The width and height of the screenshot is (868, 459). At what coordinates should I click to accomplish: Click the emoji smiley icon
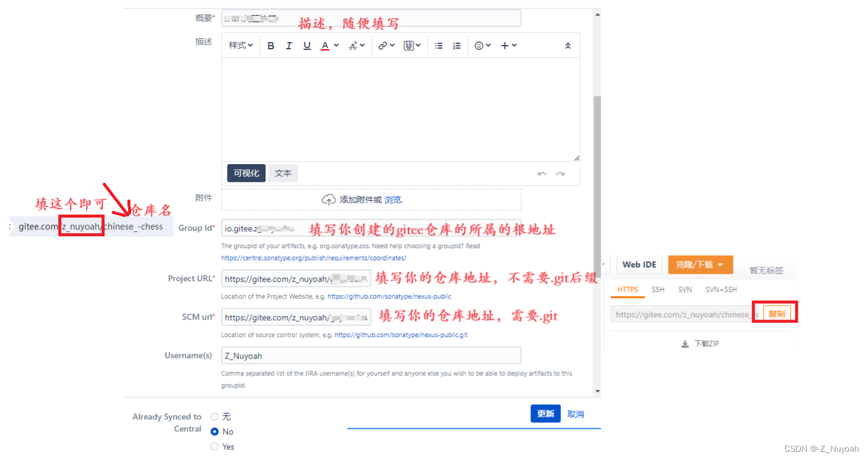tap(479, 46)
